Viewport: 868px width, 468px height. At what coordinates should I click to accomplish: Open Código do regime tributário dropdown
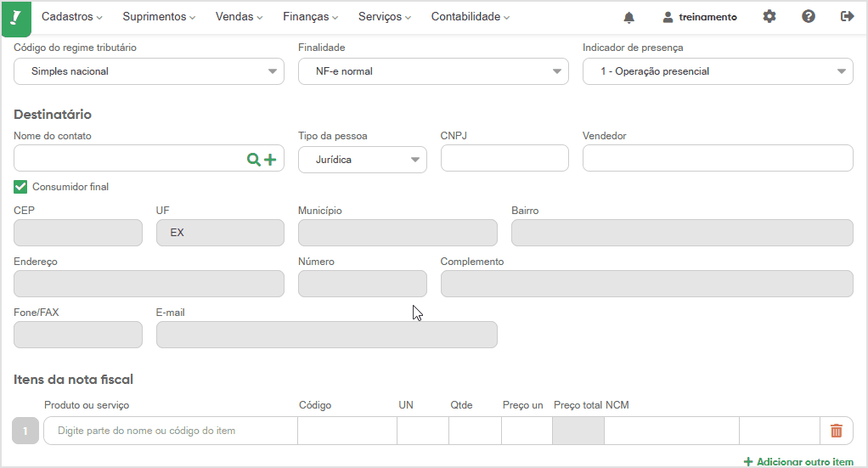(149, 71)
